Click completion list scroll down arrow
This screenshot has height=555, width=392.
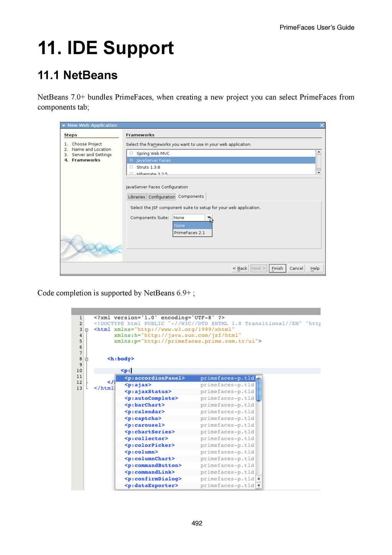pos(259,486)
